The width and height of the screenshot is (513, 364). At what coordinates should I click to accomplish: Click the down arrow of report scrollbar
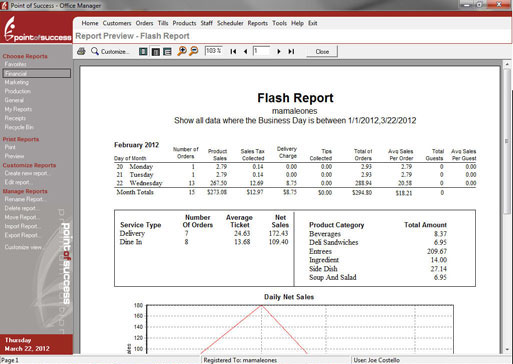click(x=507, y=350)
